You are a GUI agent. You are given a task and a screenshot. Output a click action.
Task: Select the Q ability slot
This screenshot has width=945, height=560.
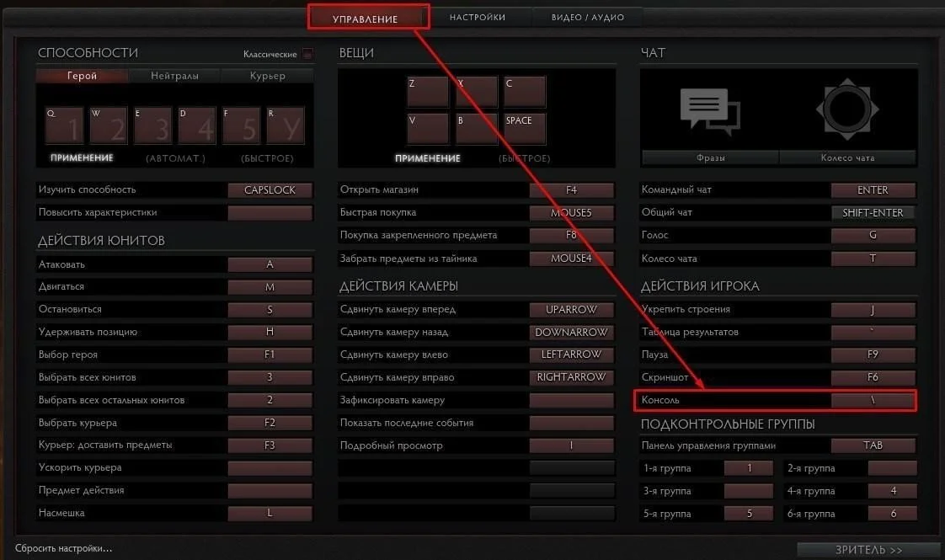click(65, 125)
